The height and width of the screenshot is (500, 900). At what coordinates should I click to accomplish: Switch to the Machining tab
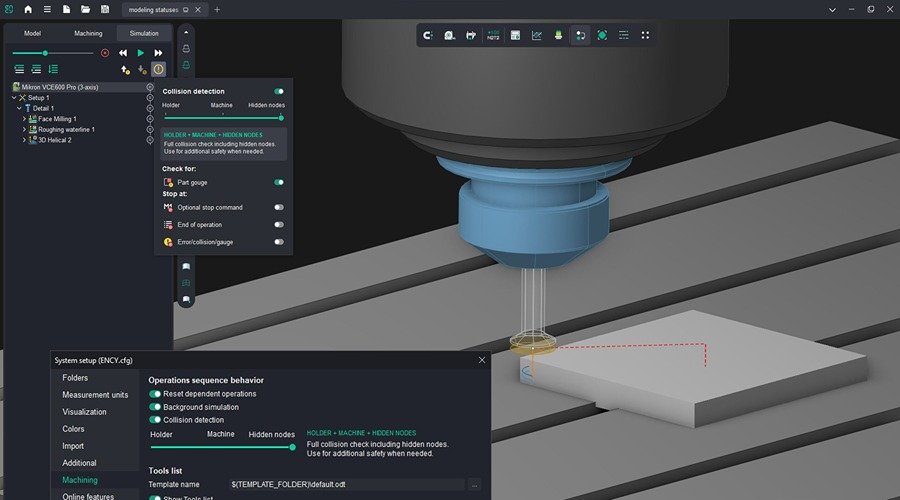[x=88, y=33]
